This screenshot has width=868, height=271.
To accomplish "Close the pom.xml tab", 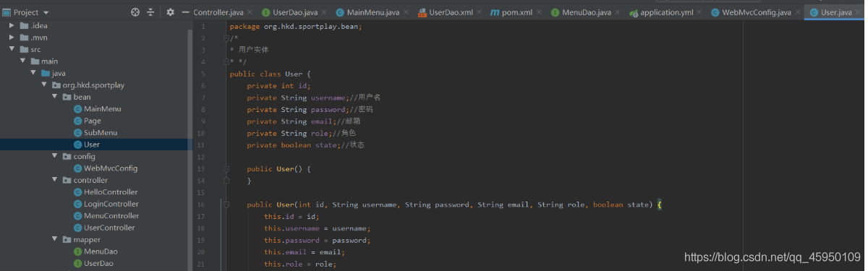I will (538, 13).
